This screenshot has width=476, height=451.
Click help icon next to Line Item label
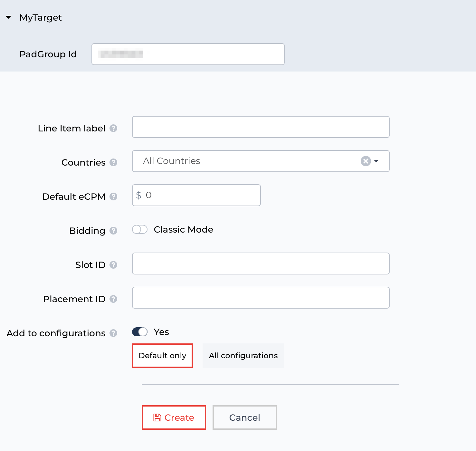113,128
